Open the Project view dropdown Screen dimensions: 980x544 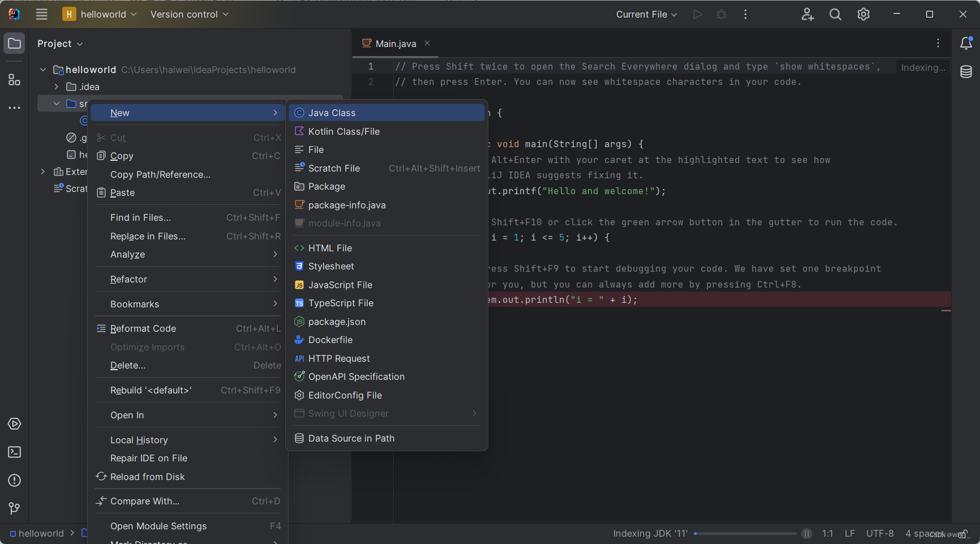[x=60, y=44]
